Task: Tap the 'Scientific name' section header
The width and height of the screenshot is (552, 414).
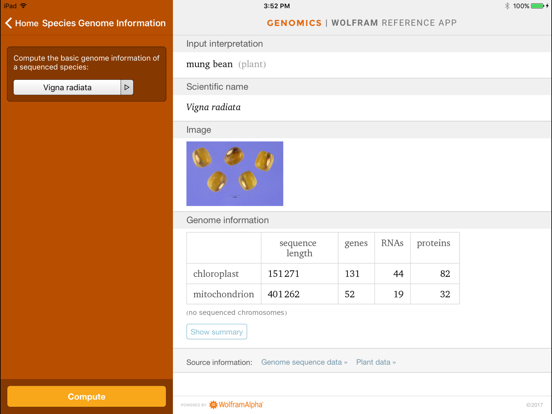Action: (x=217, y=87)
